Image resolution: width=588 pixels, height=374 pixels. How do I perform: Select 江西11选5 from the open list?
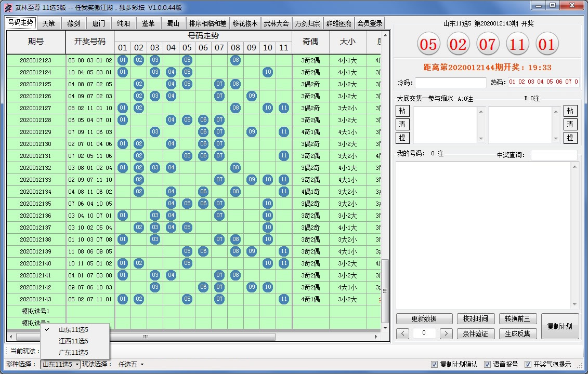coord(73,341)
